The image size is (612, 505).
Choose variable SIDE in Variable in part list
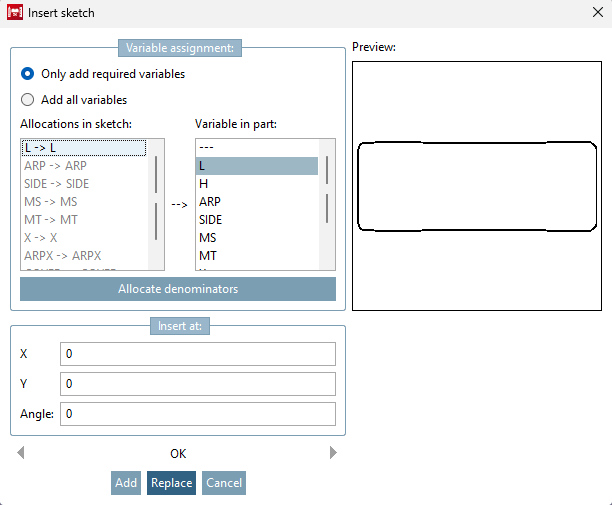pos(257,220)
